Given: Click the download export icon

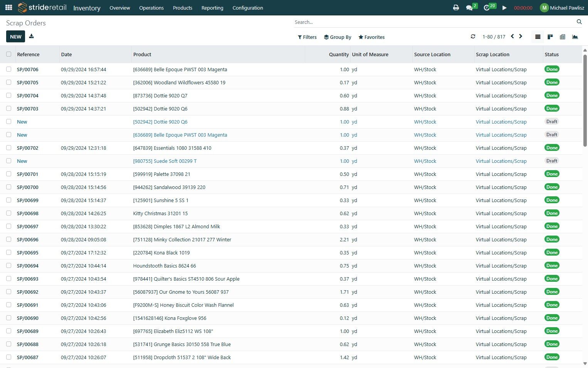Looking at the screenshot, I should tap(32, 37).
